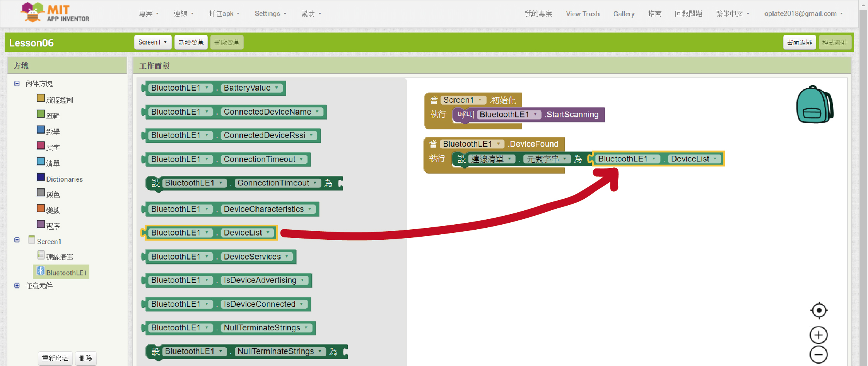Collapse the 內件方塊 tree section
This screenshot has width=868, height=366.
(17, 84)
